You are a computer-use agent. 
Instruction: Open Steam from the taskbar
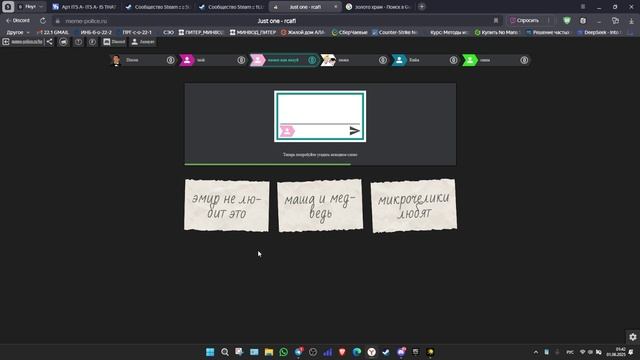(386, 352)
